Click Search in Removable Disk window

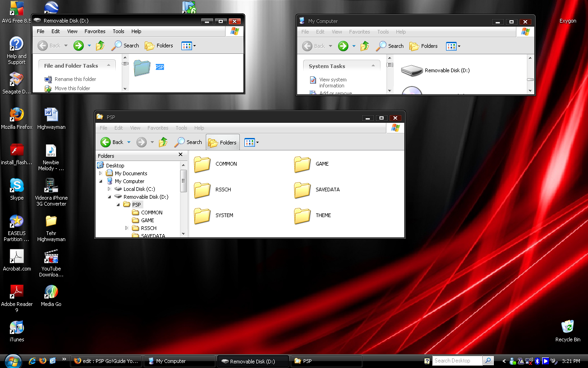(125, 45)
